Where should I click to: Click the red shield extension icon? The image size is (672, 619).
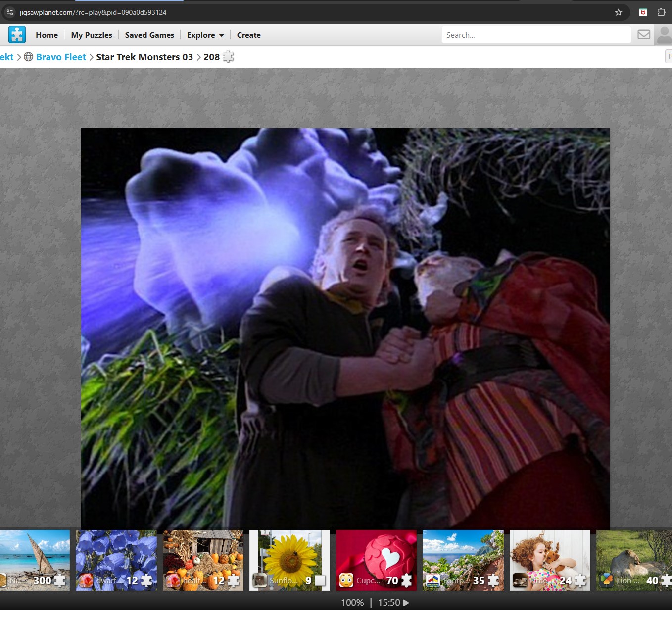[x=643, y=12]
